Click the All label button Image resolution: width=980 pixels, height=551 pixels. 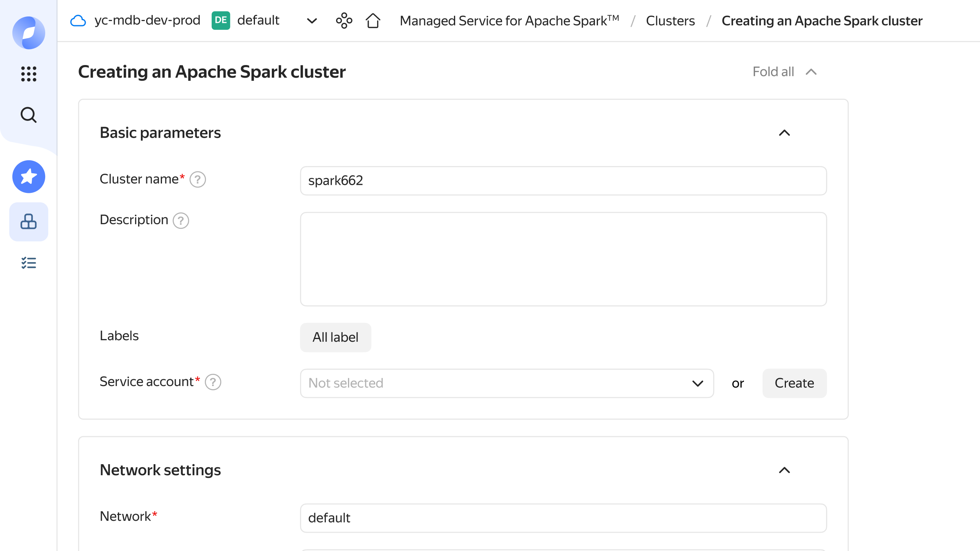[335, 337]
